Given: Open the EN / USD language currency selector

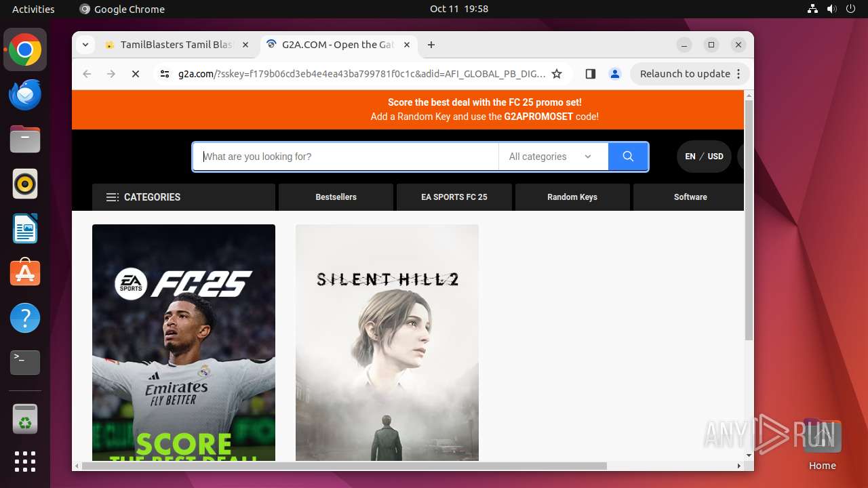Looking at the screenshot, I should (704, 157).
